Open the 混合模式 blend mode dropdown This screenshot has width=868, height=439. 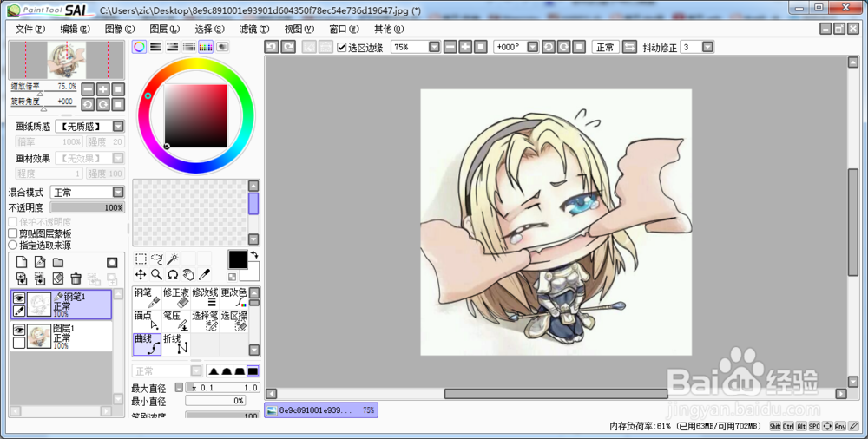pos(118,192)
